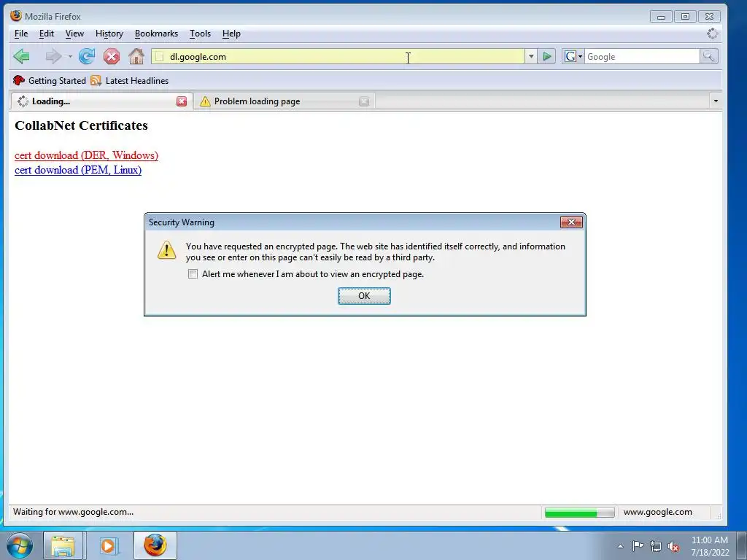This screenshot has height=560, width=747.
Task: Click the grey Forward arrow button
Action: coord(53,57)
